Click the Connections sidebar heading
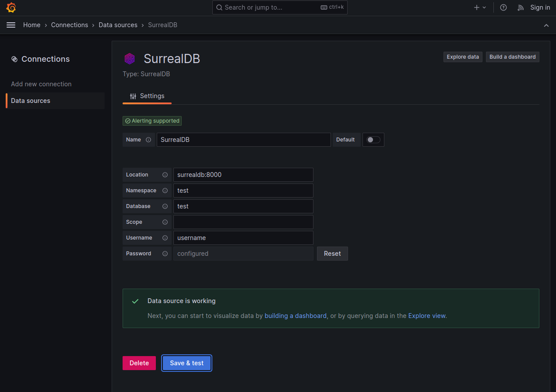 (x=46, y=59)
